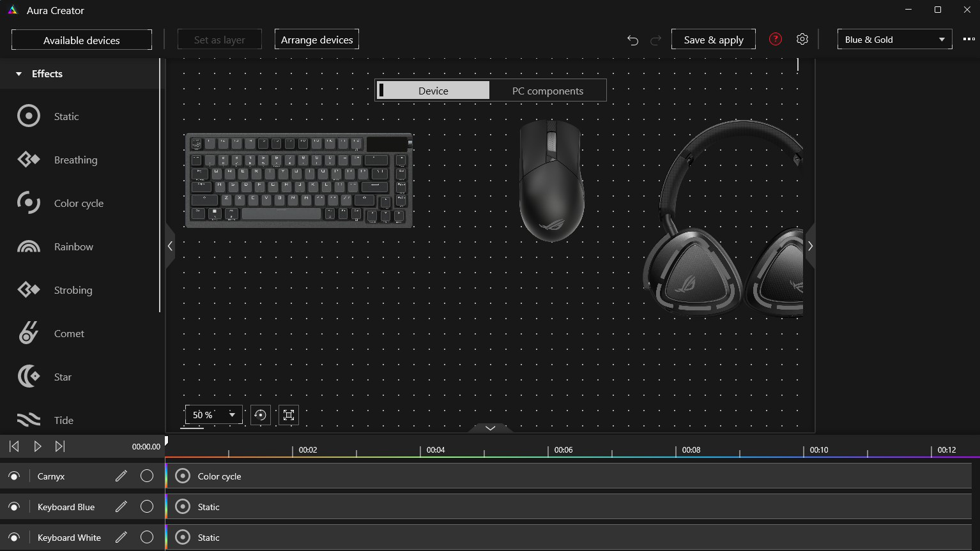Toggle visibility of Keyboard White layer
The image size is (980, 551).
click(14, 537)
